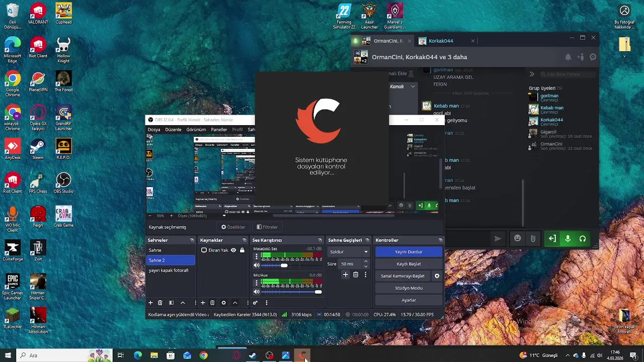This screenshot has height=362, width=644.
Task: Undock Sahneler panel via header icon
Action: click(192, 240)
